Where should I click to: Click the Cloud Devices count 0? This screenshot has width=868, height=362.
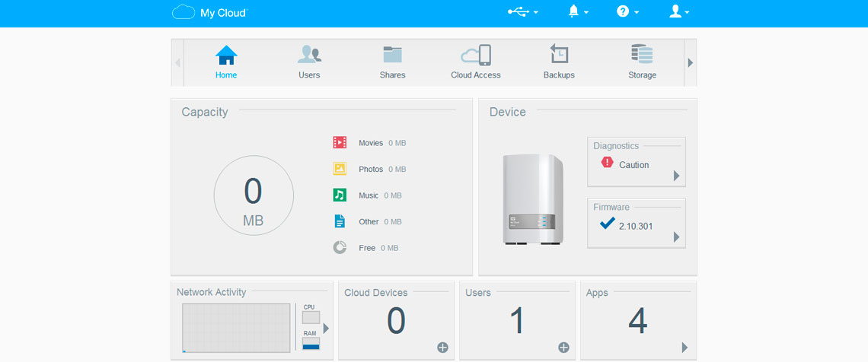(x=396, y=320)
